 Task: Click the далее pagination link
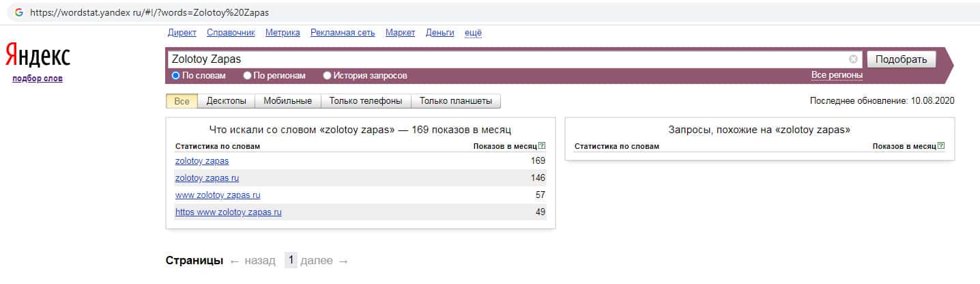[317, 261]
